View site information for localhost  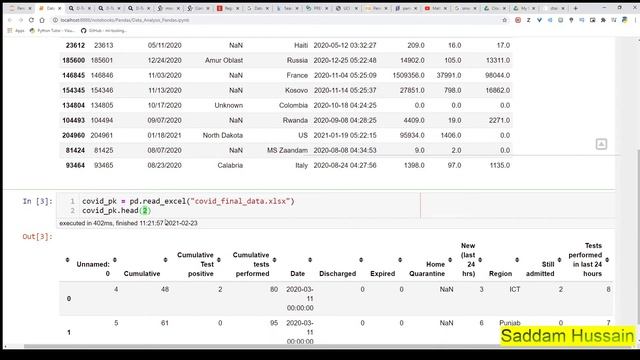pos(55,20)
